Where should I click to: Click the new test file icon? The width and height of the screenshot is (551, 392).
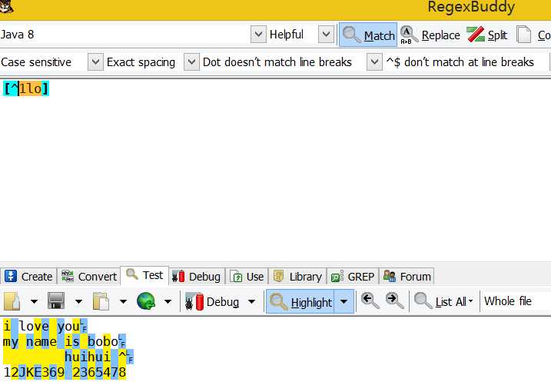12,301
